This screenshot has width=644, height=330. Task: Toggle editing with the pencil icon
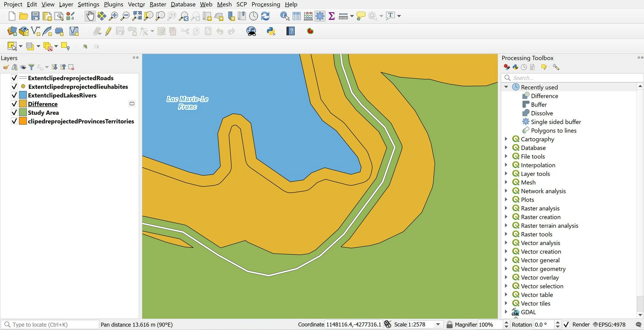click(107, 31)
